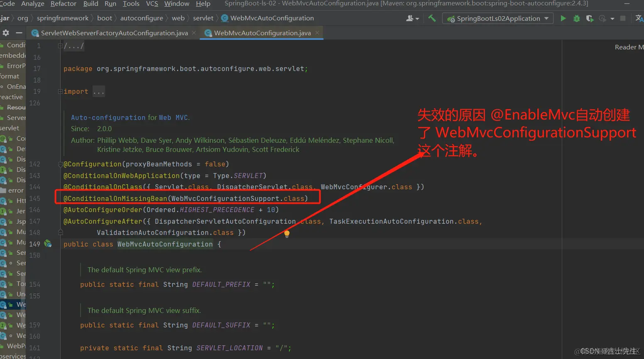Toggle fold end marker at line 148
Screen dimensions: 644x359
[x=61, y=232]
